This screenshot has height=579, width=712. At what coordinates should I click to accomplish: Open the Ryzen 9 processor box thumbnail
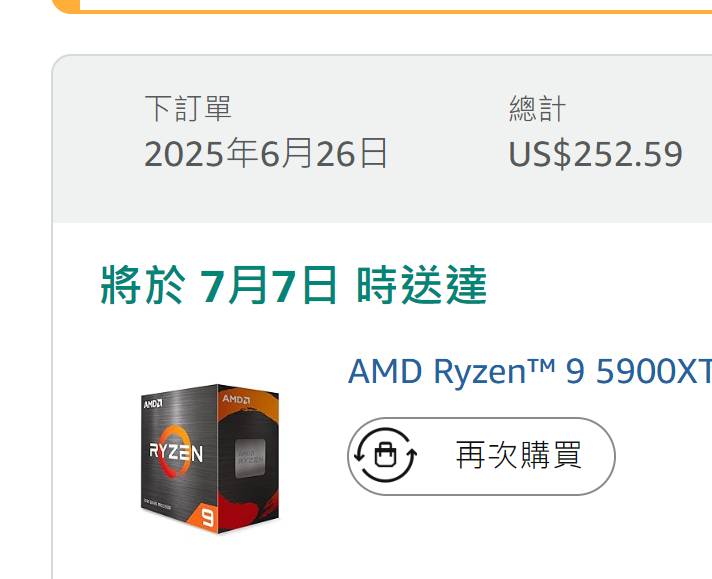[209, 459]
